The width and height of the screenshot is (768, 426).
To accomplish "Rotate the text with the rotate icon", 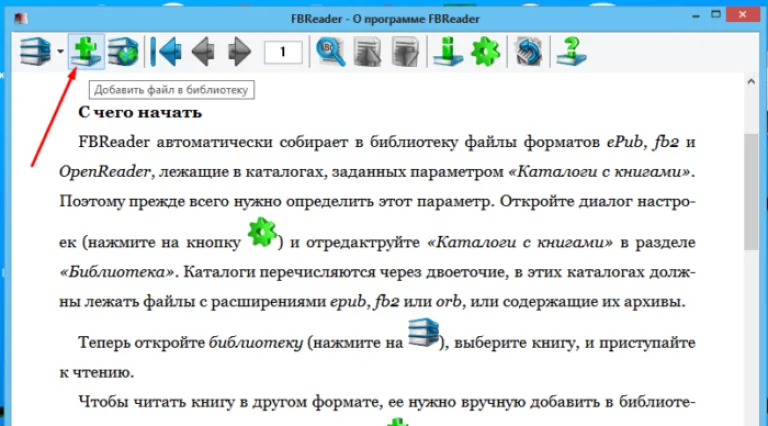I will (528, 51).
